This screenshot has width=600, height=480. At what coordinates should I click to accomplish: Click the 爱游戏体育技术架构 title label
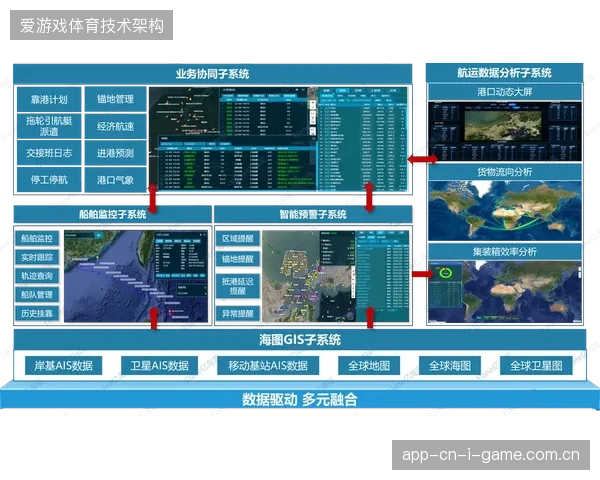(x=91, y=25)
